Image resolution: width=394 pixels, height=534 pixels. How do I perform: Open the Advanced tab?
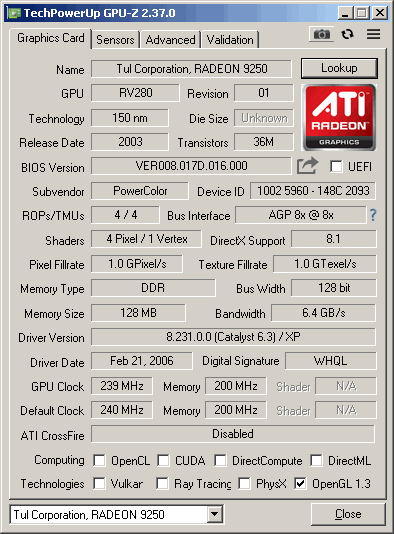170,40
